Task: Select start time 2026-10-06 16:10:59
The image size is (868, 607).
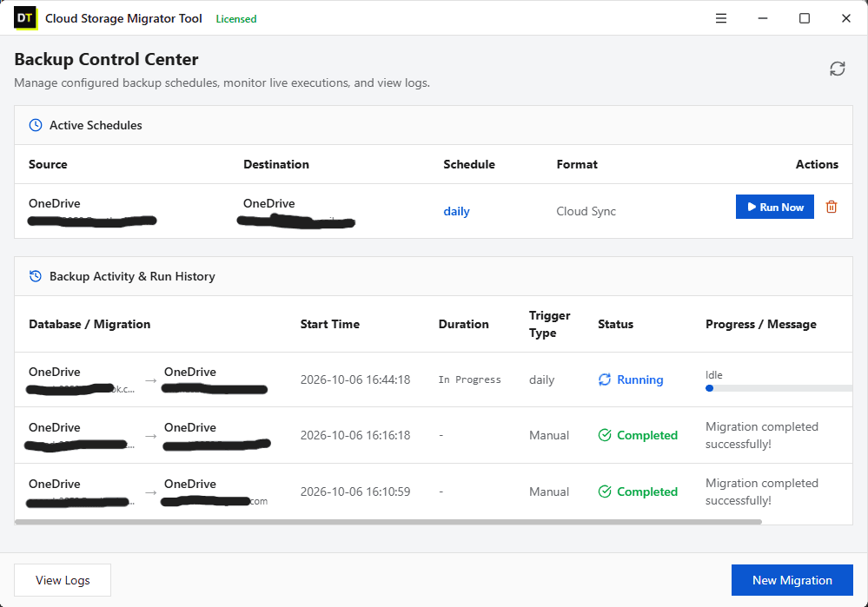Action: [x=354, y=492]
